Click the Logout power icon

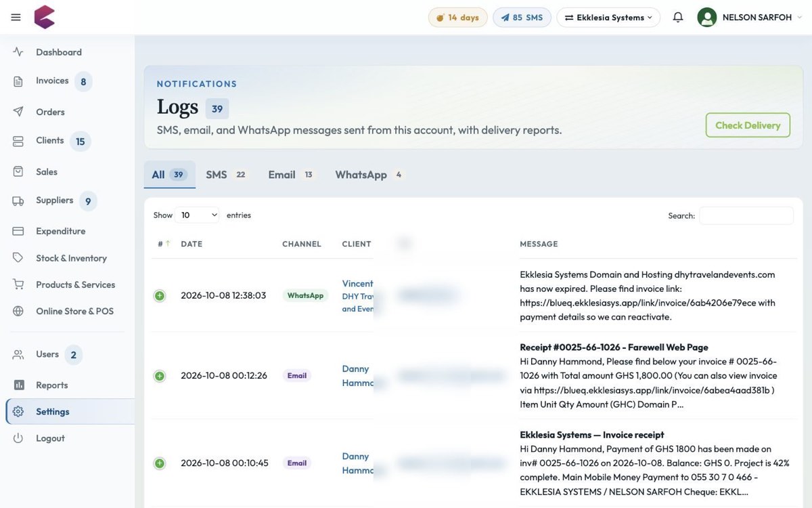click(18, 438)
